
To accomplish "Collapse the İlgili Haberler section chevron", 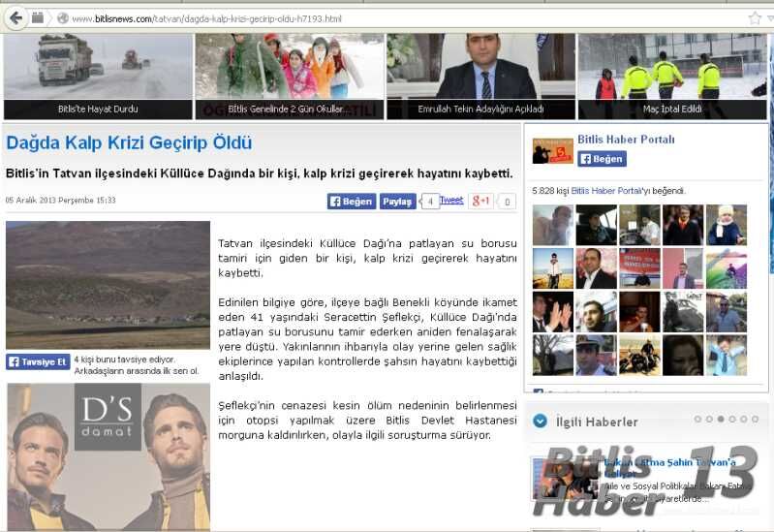I will pos(540,422).
